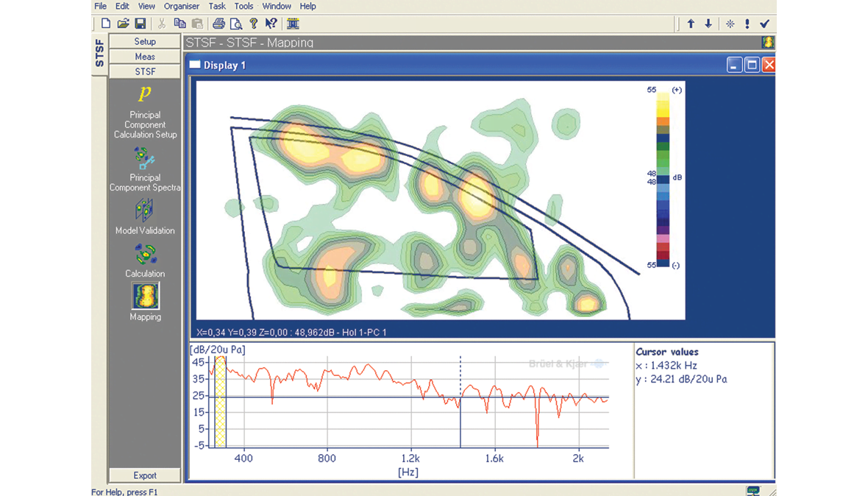The width and height of the screenshot is (868, 496).
Task: Click the checkmark icon in the toolbar
Action: point(764,24)
